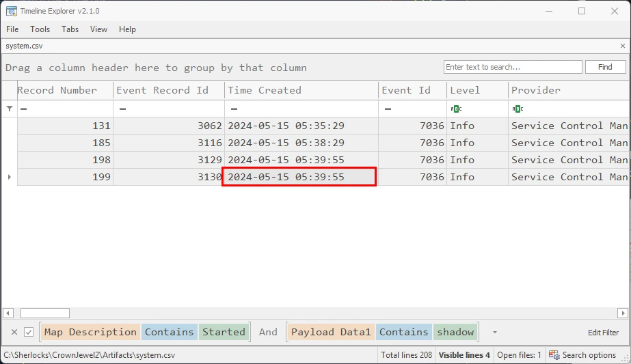This screenshot has height=364, width=631.
Task: Click the Map Description filter field token
Action: [x=90, y=332]
